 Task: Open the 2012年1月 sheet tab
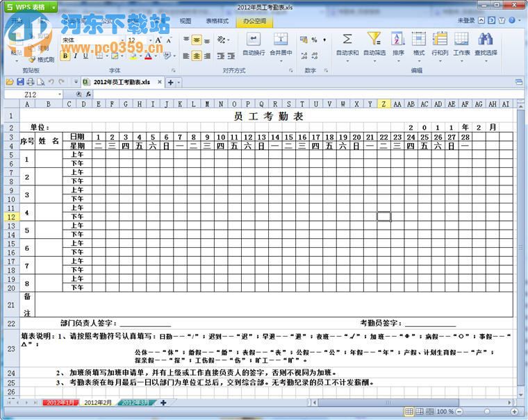click(60, 403)
